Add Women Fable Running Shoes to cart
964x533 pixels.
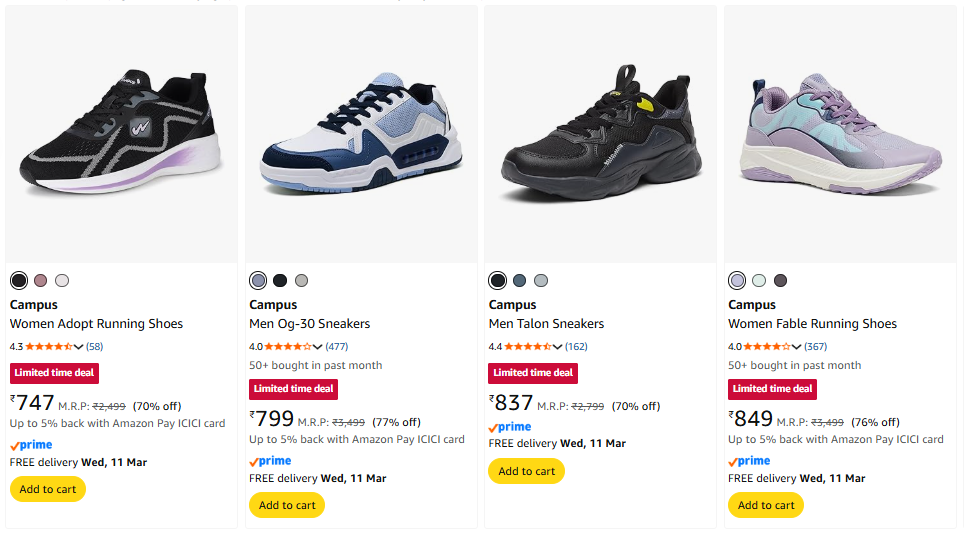(766, 505)
